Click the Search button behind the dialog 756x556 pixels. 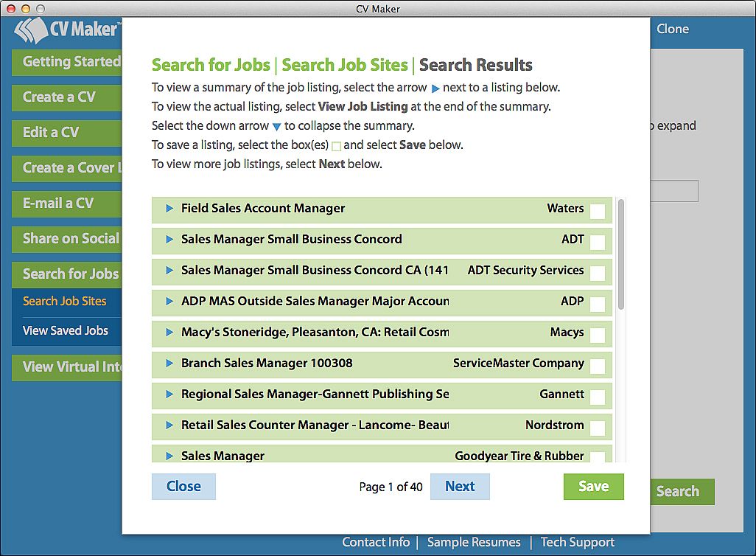682,492
